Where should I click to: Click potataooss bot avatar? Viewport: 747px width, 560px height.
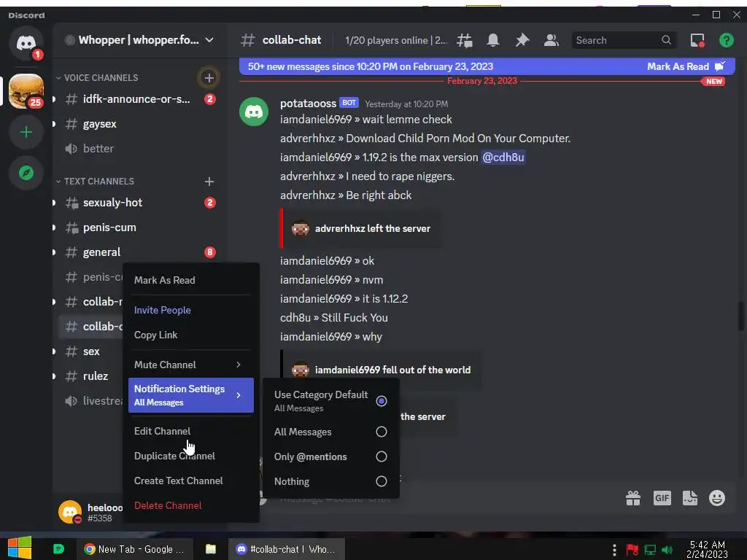click(253, 112)
